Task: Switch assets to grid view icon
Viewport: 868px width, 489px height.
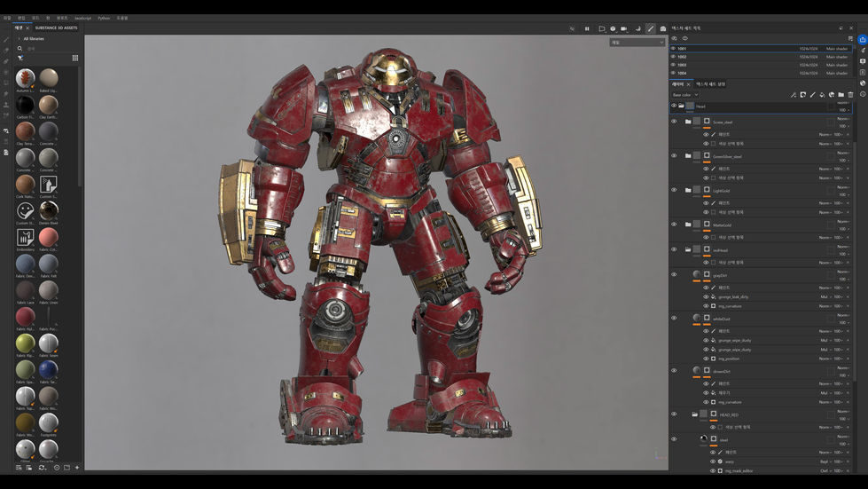Action: (x=75, y=58)
